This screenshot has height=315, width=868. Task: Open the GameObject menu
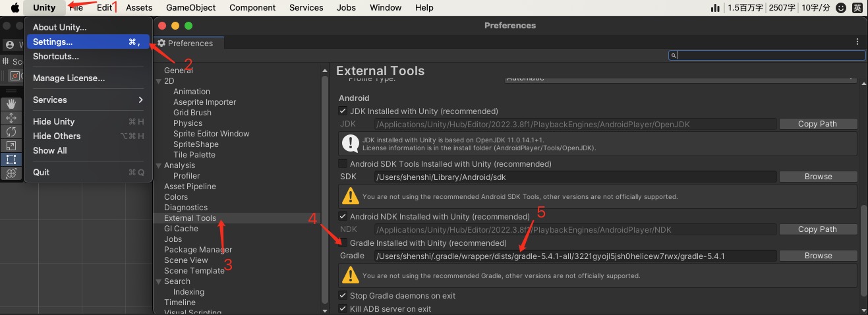[x=190, y=8]
